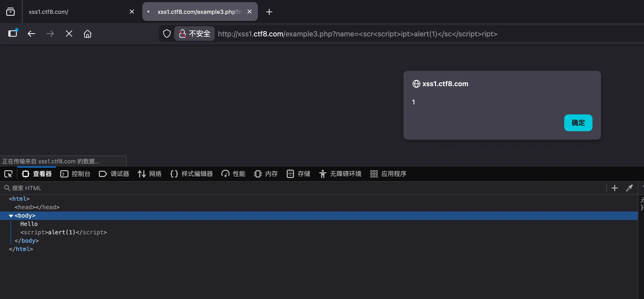Open the 应用程序 application panel

388,174
